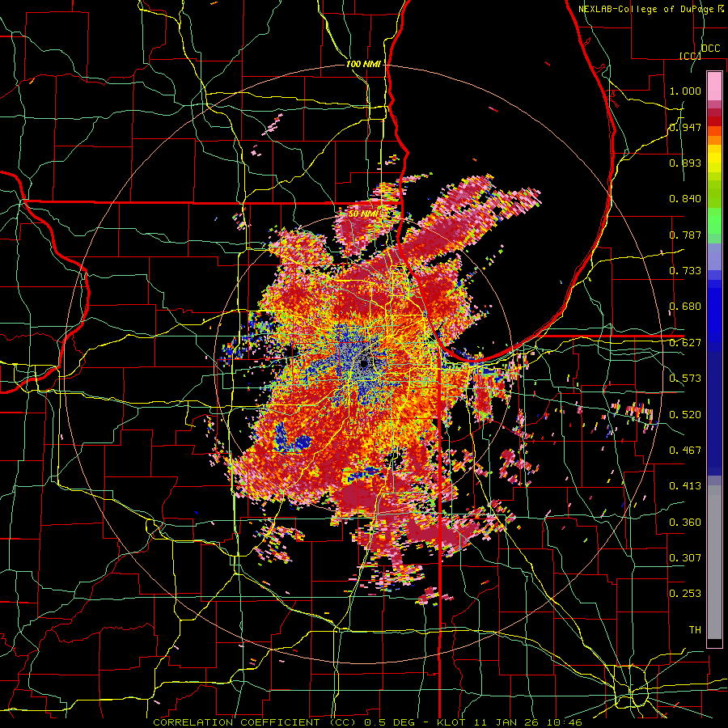Pick the pink segment of the color scale
This screenshot has width=728, height=728.
(x=714, y=86)
